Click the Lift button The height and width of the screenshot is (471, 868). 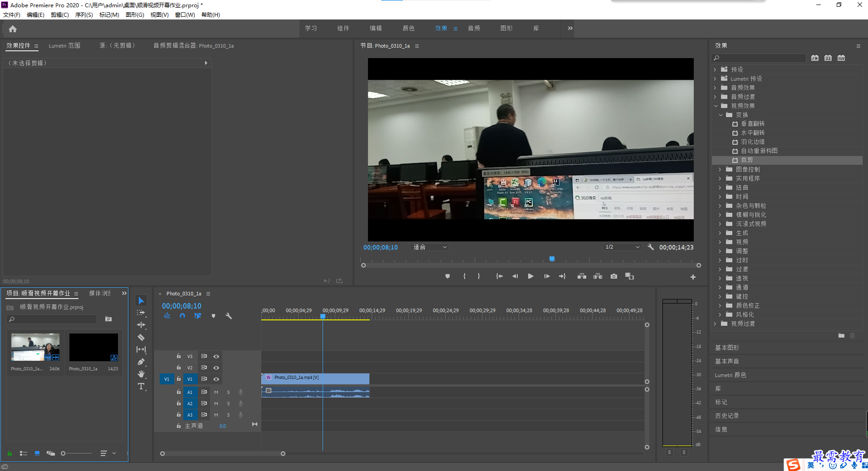pos(582,276)
